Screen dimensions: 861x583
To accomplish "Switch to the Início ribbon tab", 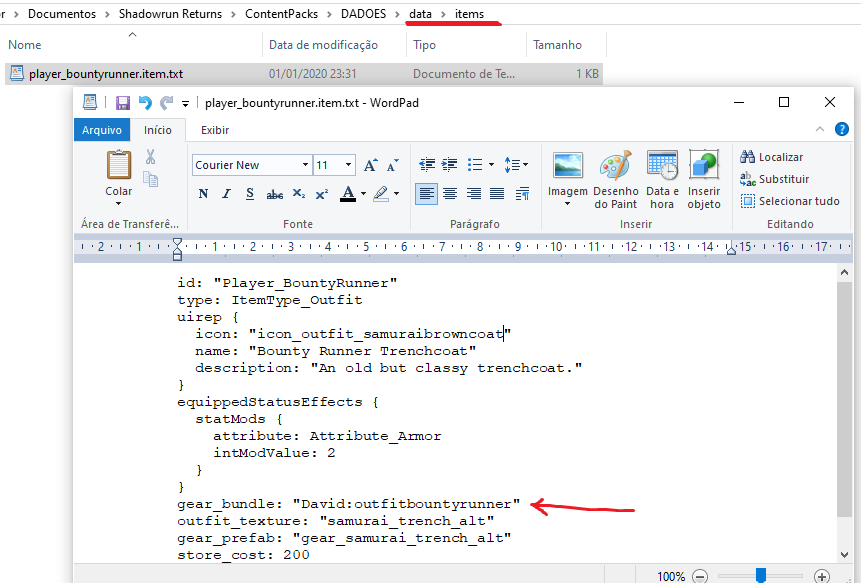I will (x=158, y=130).
